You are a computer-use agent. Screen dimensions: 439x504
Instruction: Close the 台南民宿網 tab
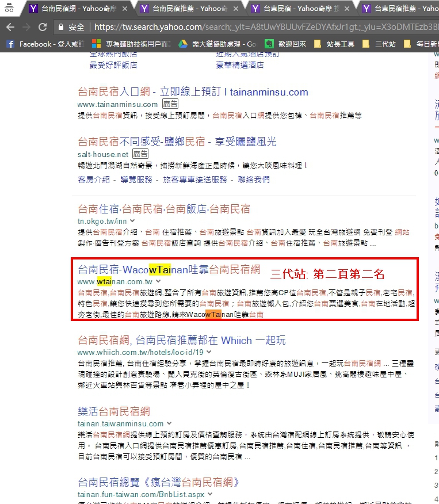click(x=125, y=9)
